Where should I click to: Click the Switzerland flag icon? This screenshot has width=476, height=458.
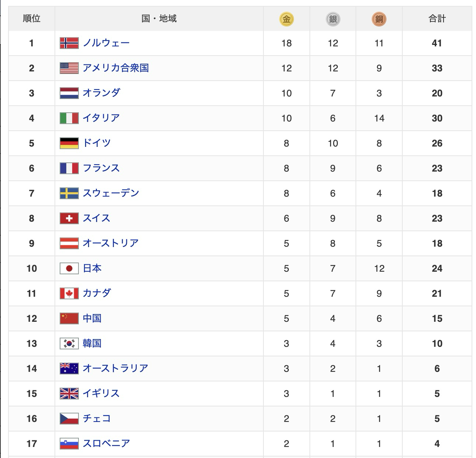coord(69,218)
